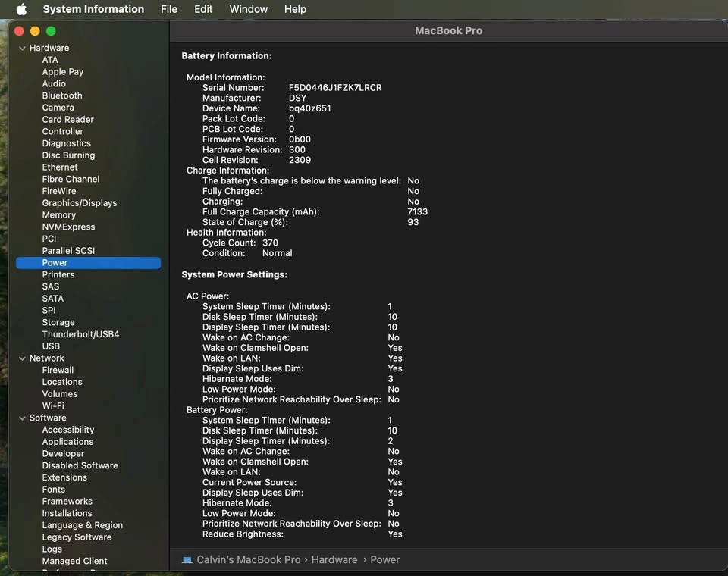Click the green zoom window button
The width and height of the screenshot is (728, 576).
pos(51,31)
